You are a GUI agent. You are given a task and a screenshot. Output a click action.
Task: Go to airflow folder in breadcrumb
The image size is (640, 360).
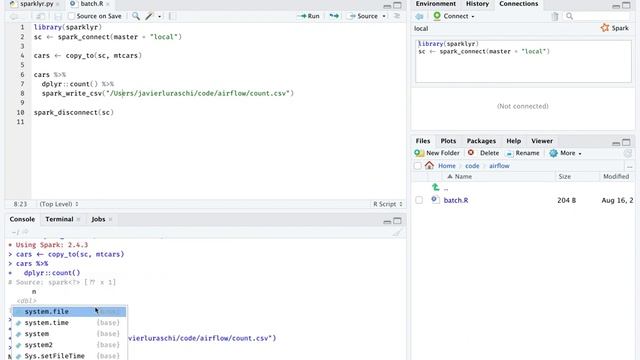coord(499,166)
